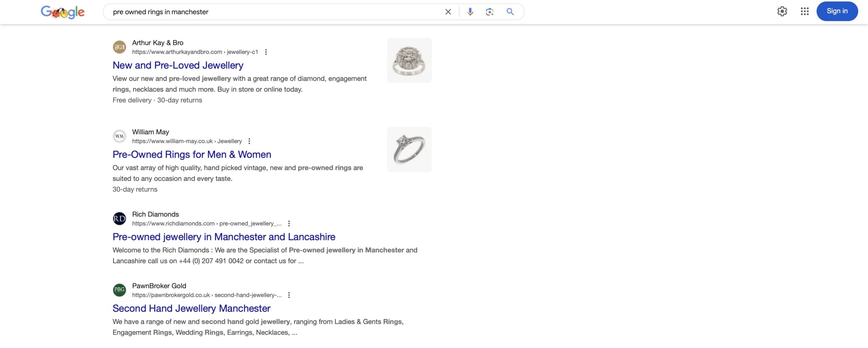Click the William May site favicon
Viewport: 868px width, 348px height.
coord(119,136)
